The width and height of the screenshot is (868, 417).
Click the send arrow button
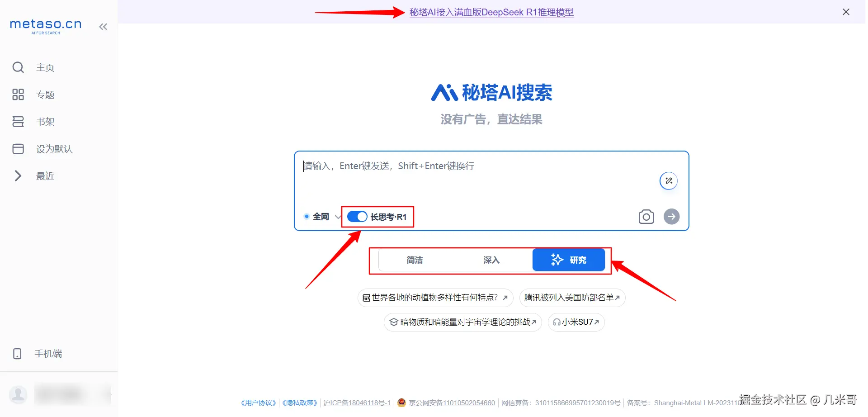pyautogui.click(x=671, y=217)
